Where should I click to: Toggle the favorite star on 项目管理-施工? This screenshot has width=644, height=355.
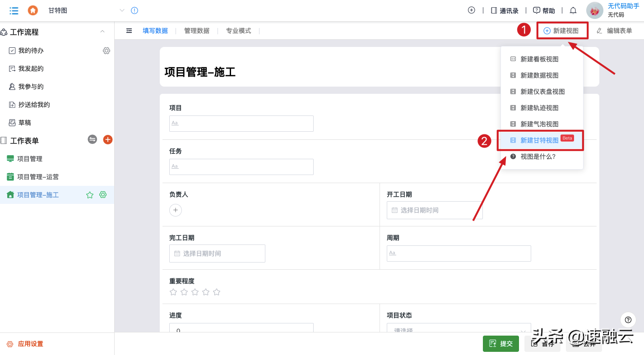[90, 194]
